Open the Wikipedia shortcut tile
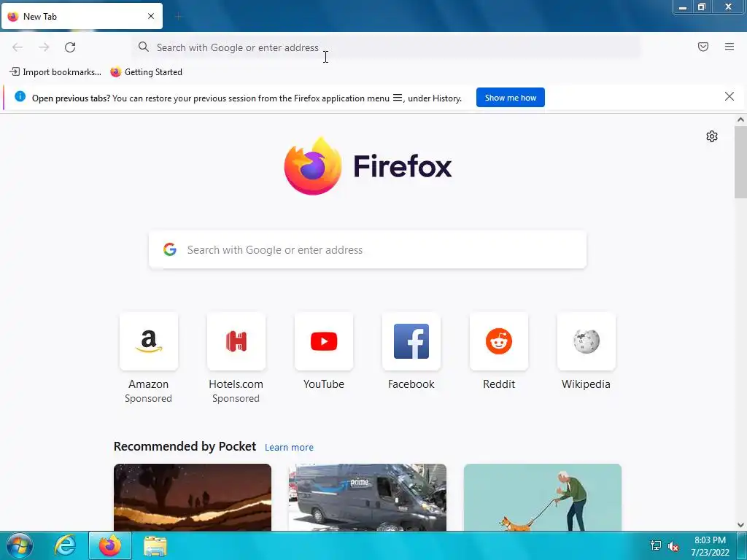The width and height of the screenshot is (747, 560). click(587, 341)
